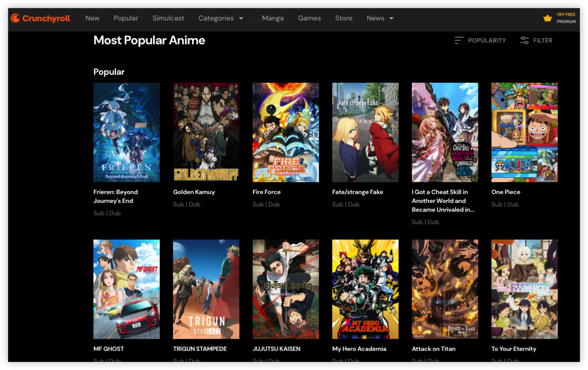Click the Crunchyroll logo
This screenshot has width=588, height=370.
coord(40,19)
